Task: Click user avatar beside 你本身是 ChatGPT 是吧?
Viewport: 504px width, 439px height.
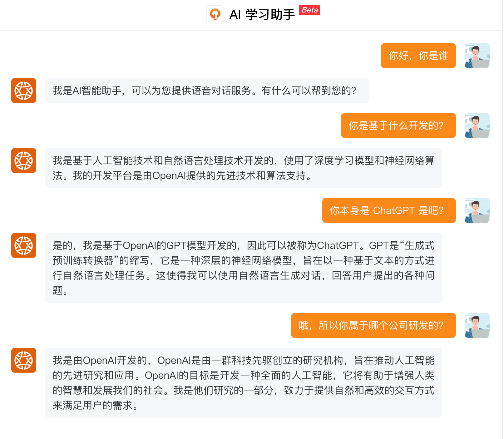Action: click(x=477, y=210)
